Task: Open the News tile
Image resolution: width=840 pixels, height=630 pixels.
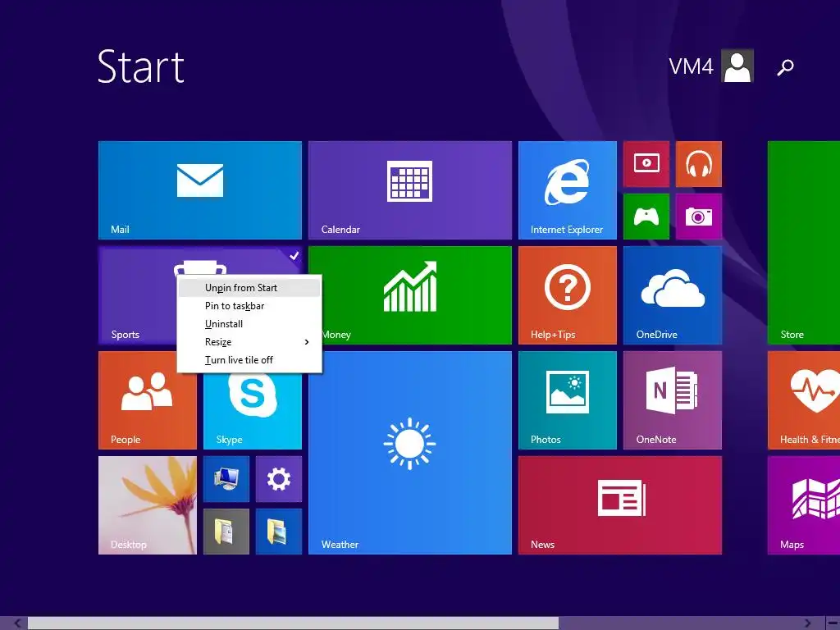Action: [x=620, y=505]
